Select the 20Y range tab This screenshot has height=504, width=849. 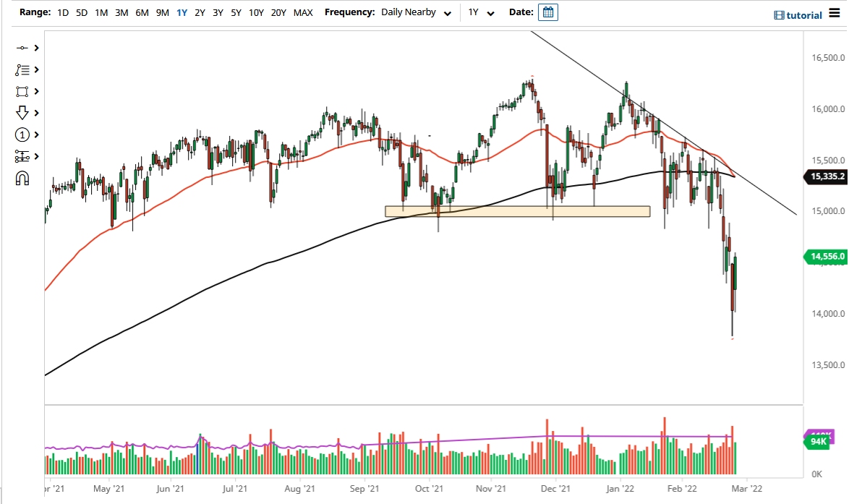[278, 12]
